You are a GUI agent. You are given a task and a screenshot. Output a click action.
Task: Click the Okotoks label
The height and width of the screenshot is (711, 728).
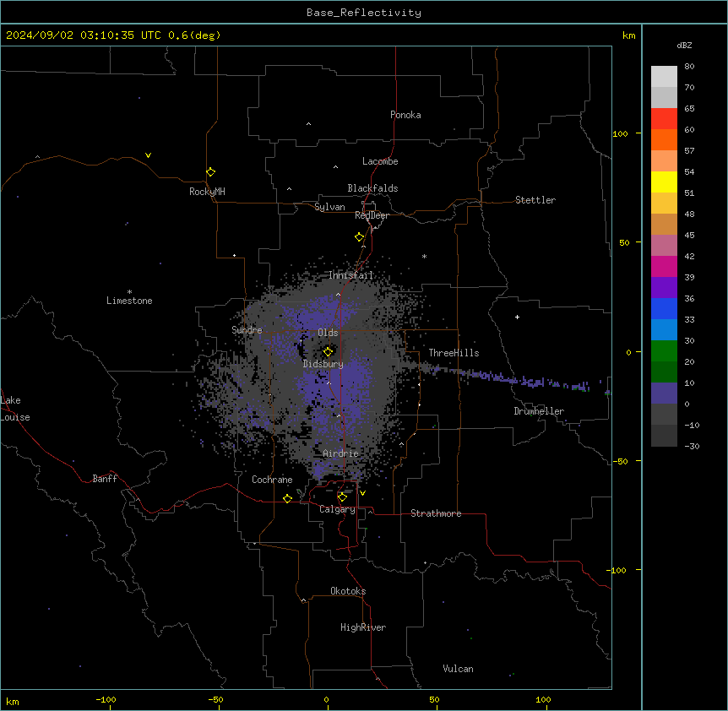coord(348,591)
